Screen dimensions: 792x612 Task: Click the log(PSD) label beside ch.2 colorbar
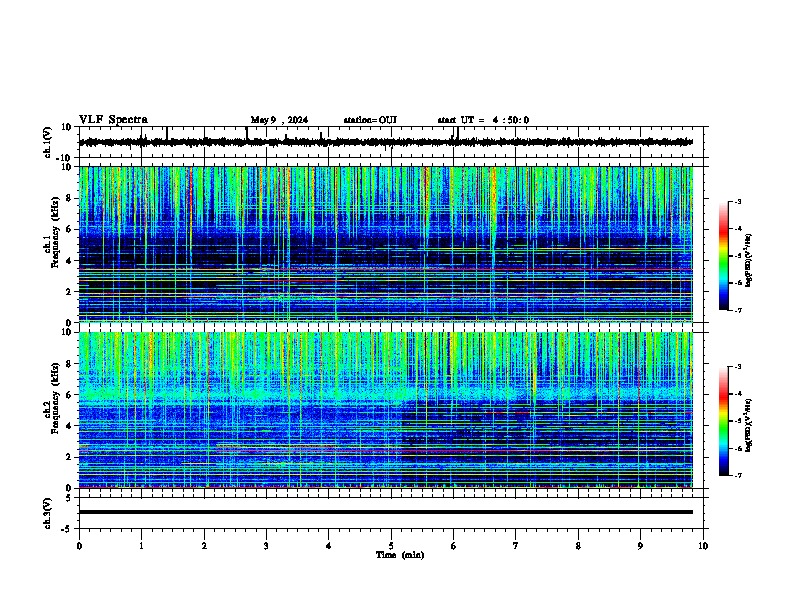748,425
